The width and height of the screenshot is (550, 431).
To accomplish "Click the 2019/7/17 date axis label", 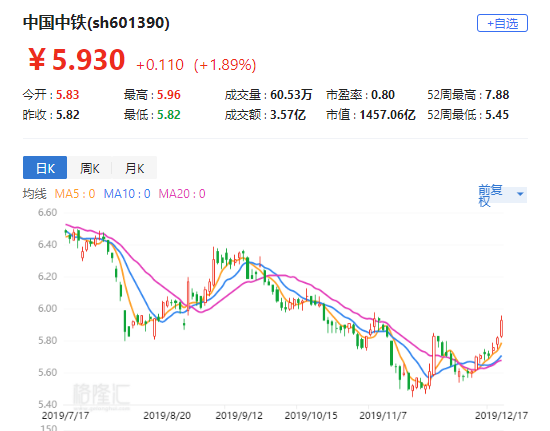I will click(x=66, y=416).
